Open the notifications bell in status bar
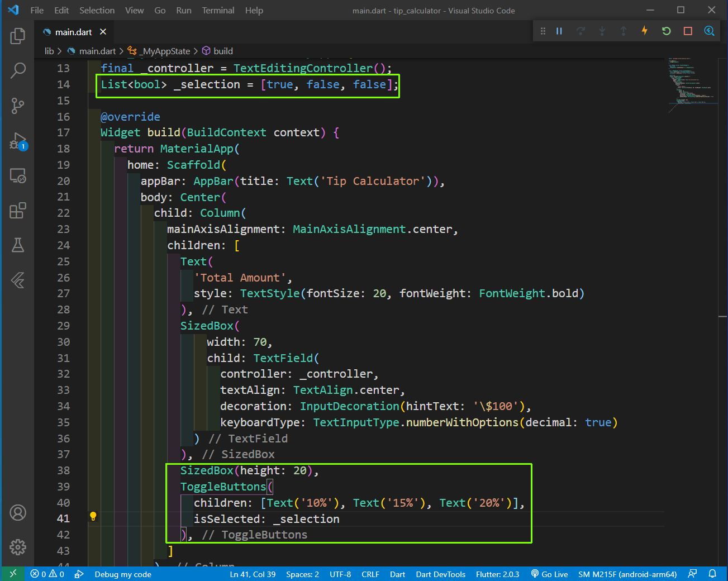 pyautogui.click(x=712, y=574)
